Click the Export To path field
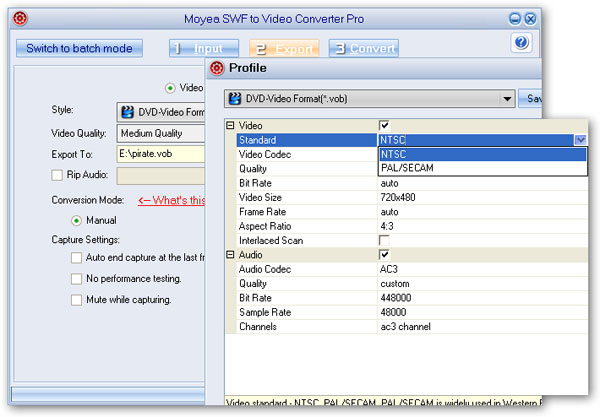 tap(161, 154)
